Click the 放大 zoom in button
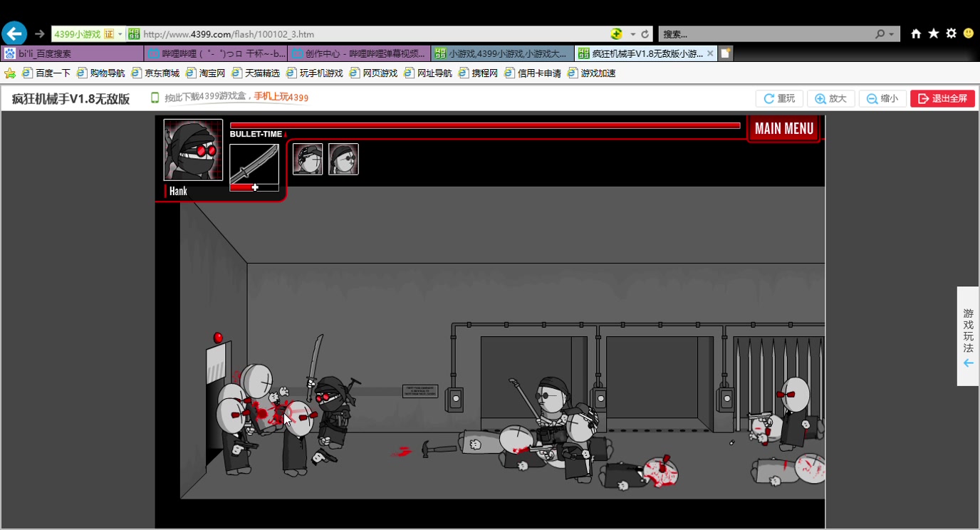980x530 pixels. 830,98
